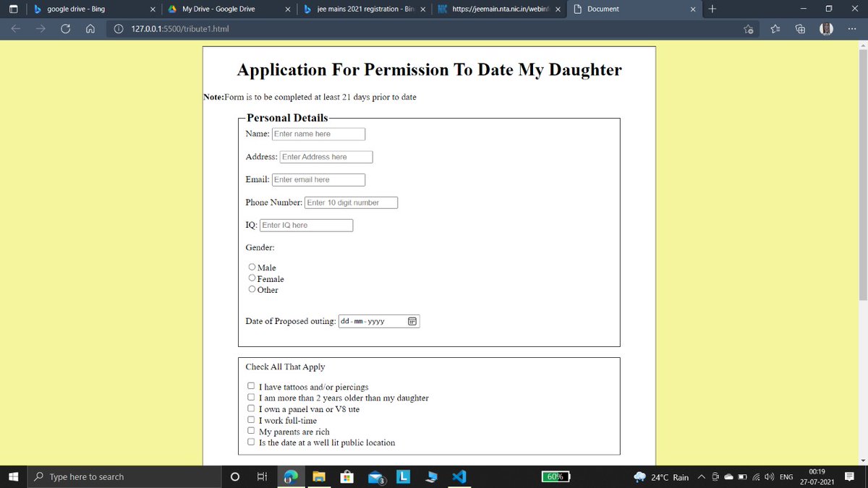Open the notification center icon
Screen dimensions: 868x488
[x=850, y=477]
